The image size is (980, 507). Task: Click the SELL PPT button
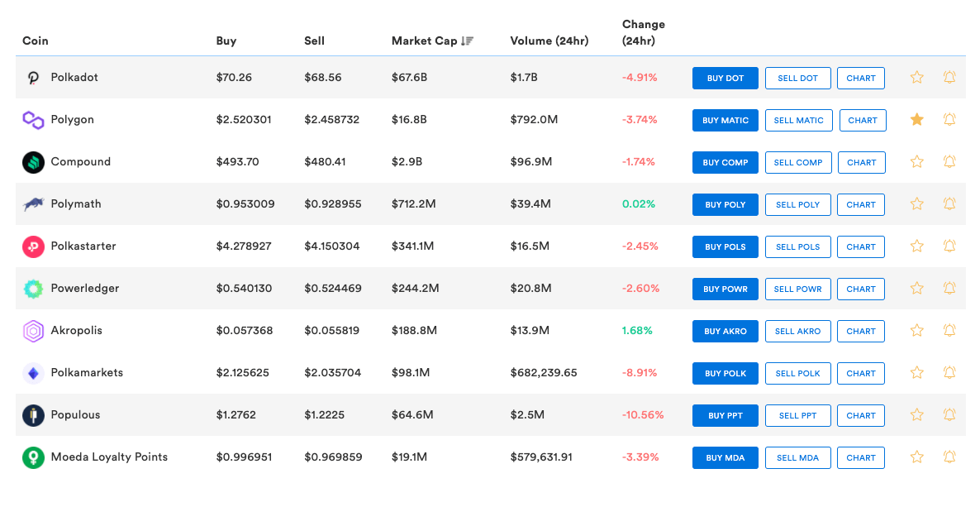coord(798,416)
